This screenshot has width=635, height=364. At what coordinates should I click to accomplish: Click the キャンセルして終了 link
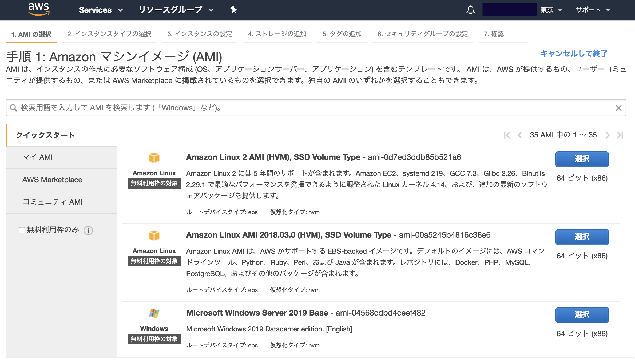point(574,54)
